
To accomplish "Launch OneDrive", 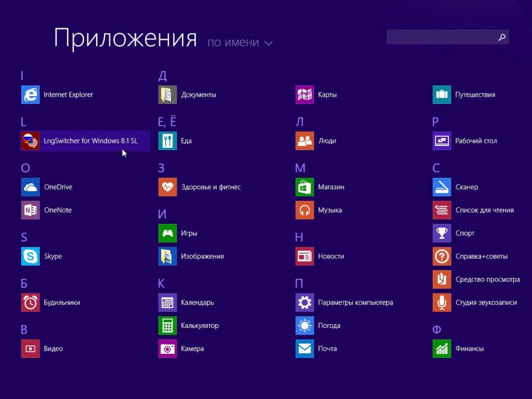I will pos(58,187).
